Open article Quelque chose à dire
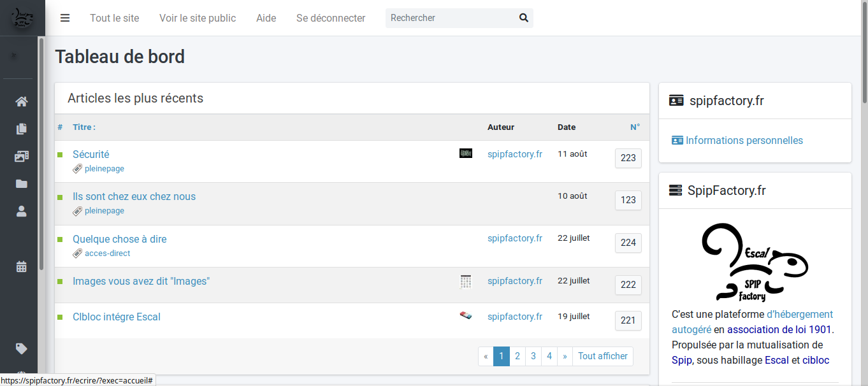Image resolution: width=868 pixels, height=386 pixels. (120, 239)
